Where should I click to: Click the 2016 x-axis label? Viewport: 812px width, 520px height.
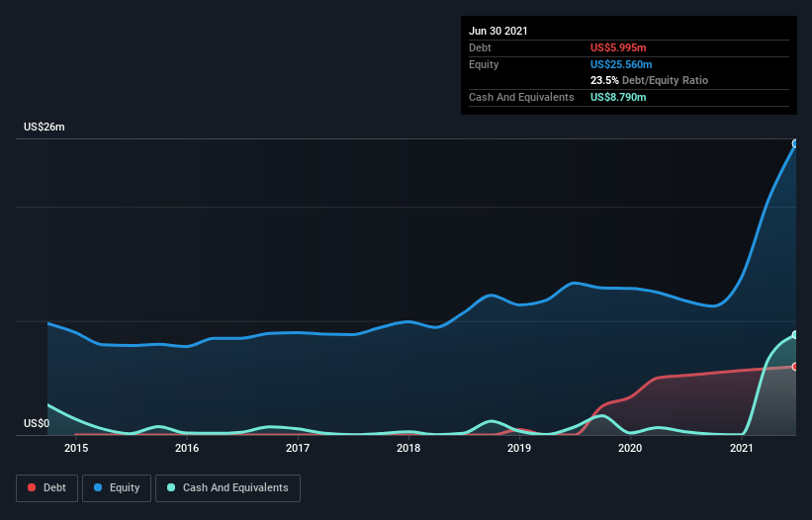[187, 448]
